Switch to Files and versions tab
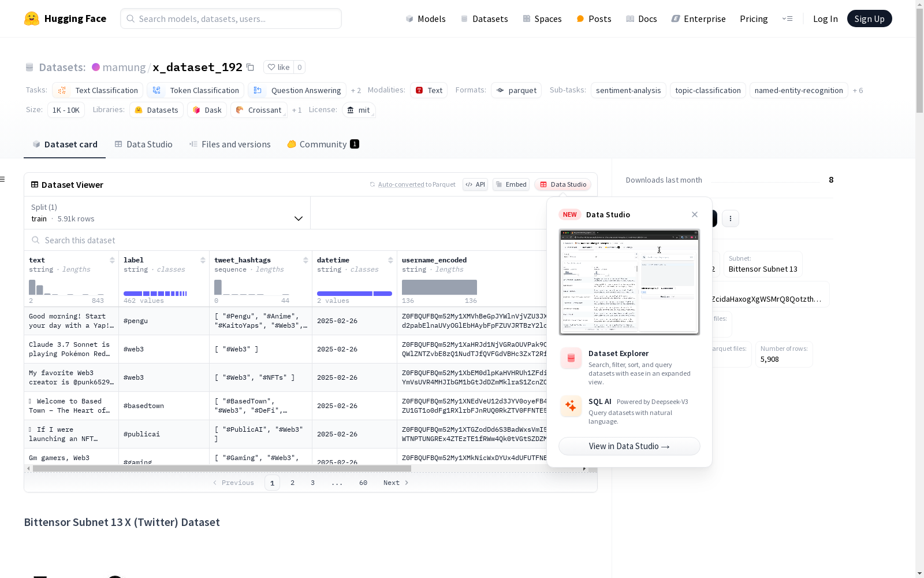This screenshot has height=578, width=924. tap(230, 144)
